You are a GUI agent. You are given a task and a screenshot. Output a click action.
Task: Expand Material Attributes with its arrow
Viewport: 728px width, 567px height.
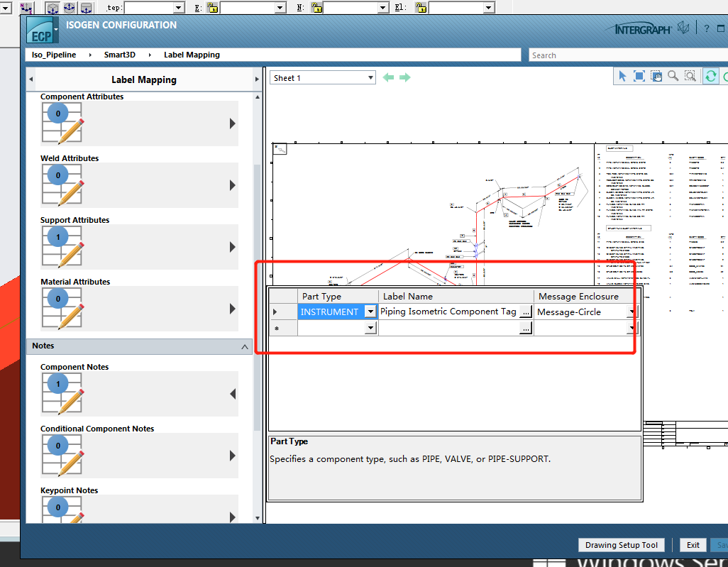(233, 309)
